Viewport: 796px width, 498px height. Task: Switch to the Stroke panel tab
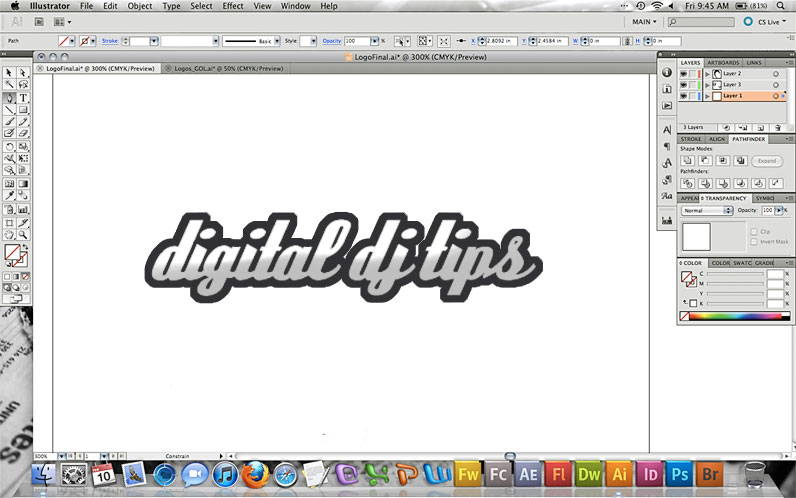point(690,139)
